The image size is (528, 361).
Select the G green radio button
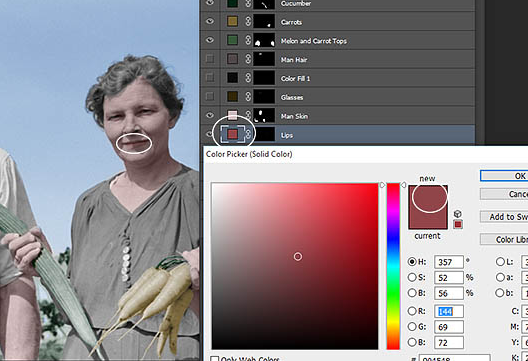coord(412,327)
